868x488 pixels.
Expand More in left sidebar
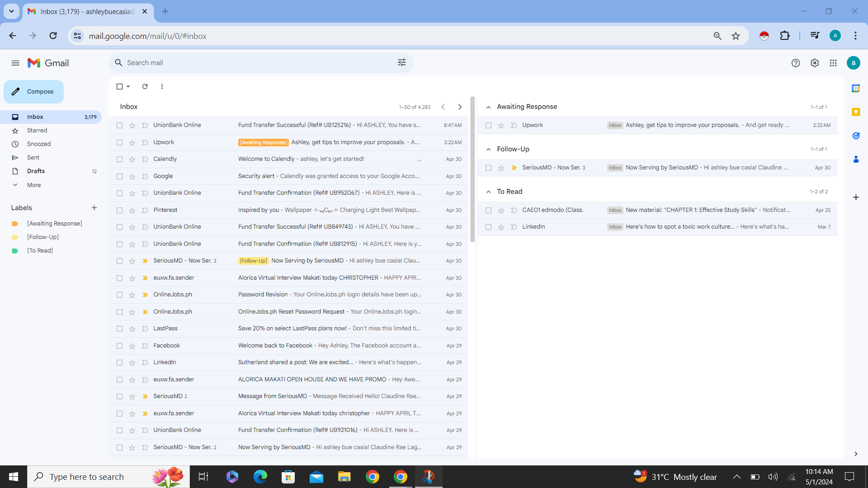[x=33, y=185]
